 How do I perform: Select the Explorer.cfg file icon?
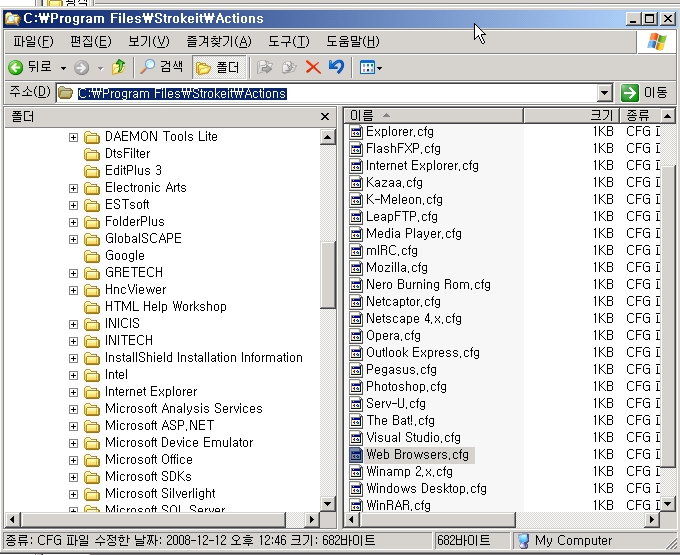356,132
